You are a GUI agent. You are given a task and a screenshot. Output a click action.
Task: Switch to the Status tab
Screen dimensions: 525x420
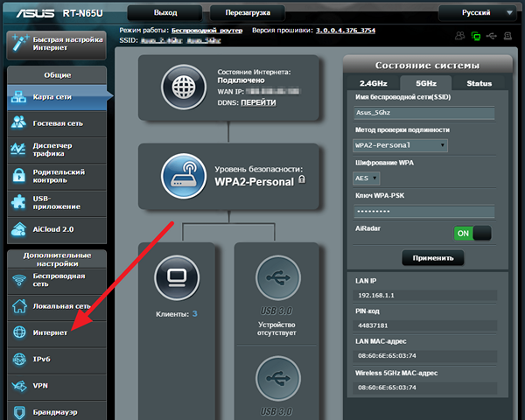coord(479,84)
